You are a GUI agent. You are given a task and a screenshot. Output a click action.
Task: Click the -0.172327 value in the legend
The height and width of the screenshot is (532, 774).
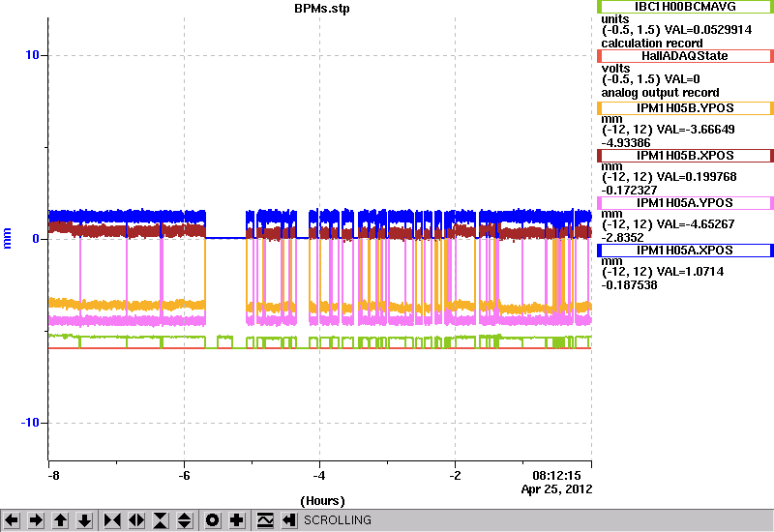tap(630, 190)
